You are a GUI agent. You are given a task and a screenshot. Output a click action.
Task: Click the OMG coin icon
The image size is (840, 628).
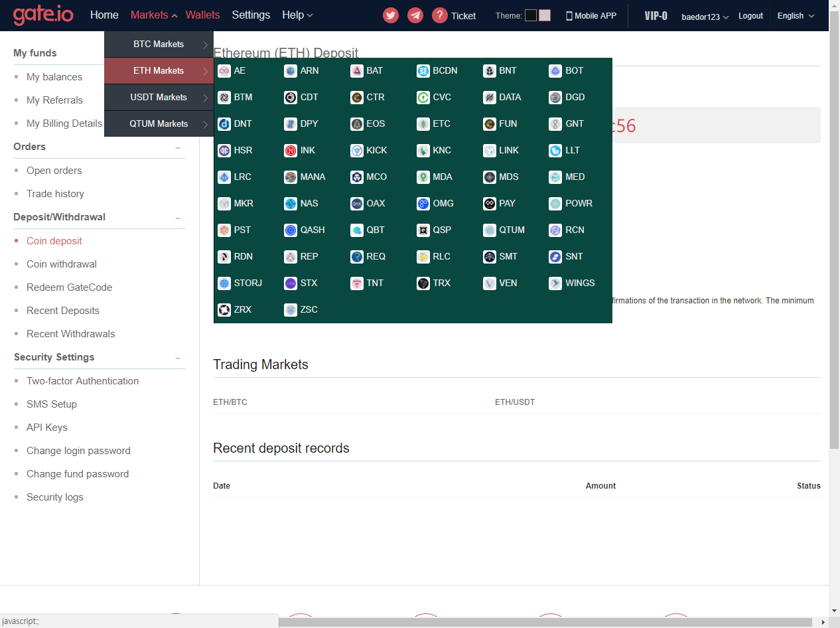click(x=423, y=204)
